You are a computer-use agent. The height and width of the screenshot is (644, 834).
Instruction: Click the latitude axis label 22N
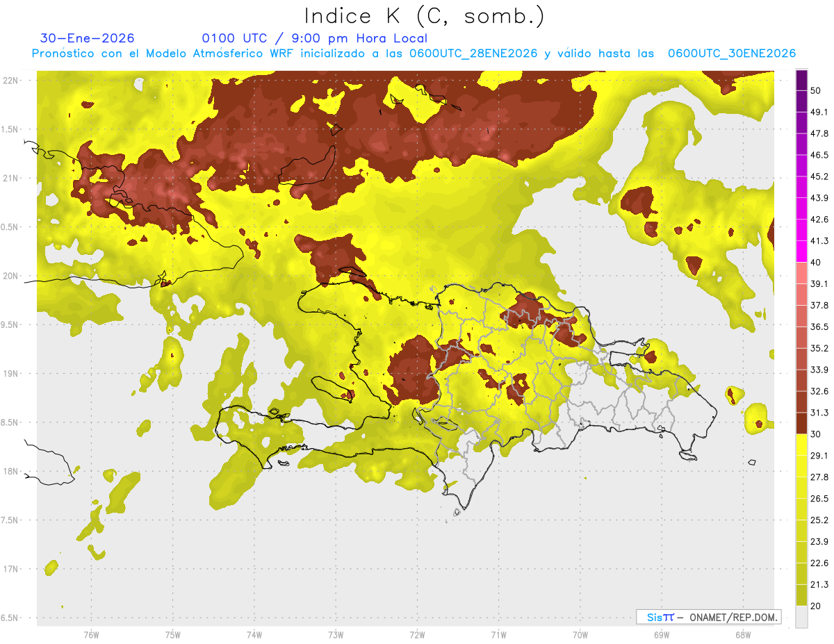coord(12,81)
